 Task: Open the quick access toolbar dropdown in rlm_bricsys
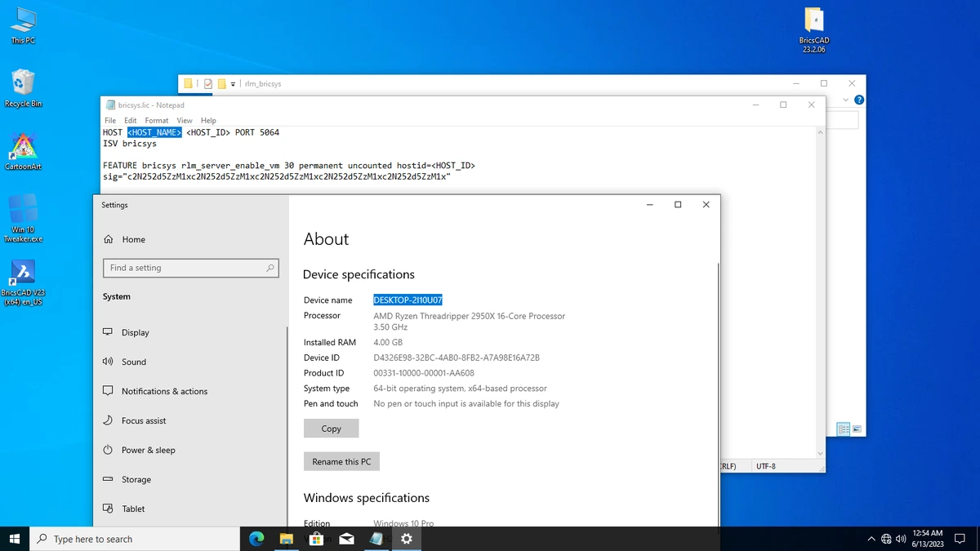[x=233, y=83]
